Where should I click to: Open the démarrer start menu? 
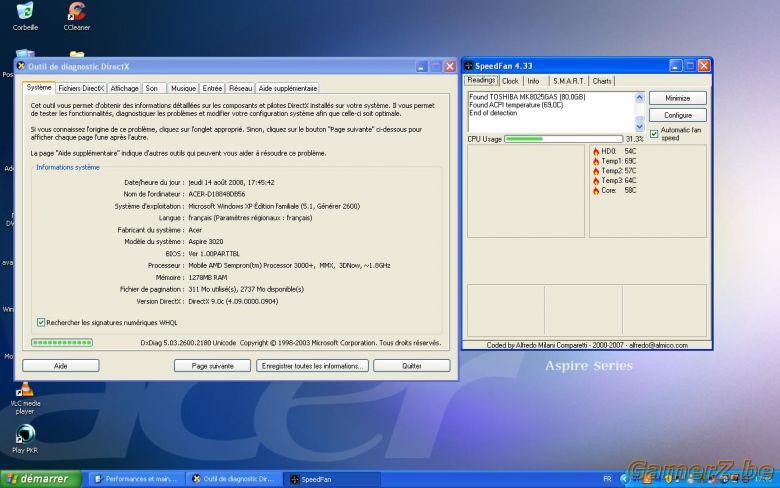41,479
